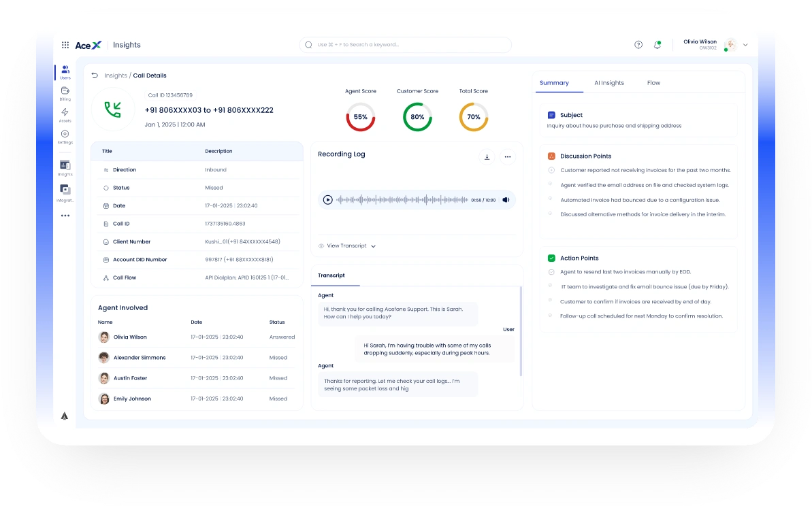
Task: Click the Date row value 17-01-2025
Action: coord(231,206)
